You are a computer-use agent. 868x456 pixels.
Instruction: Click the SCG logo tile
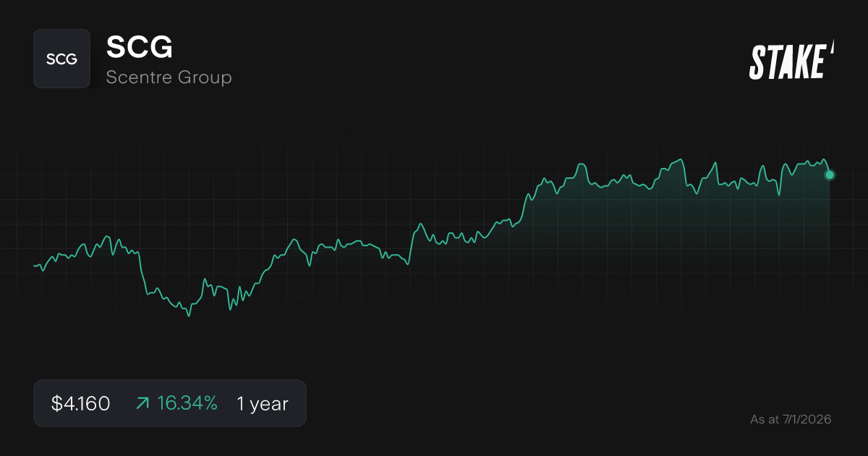point(61,59)
